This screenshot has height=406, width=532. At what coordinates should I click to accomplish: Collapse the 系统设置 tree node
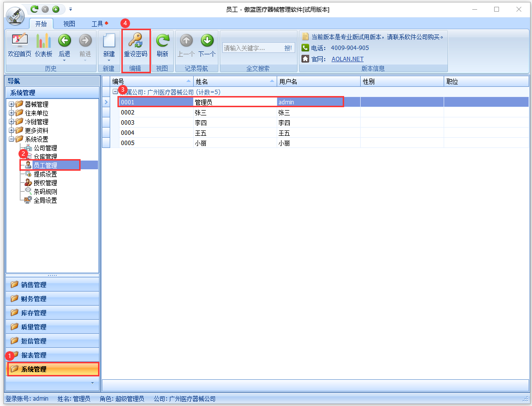point(11,139)
